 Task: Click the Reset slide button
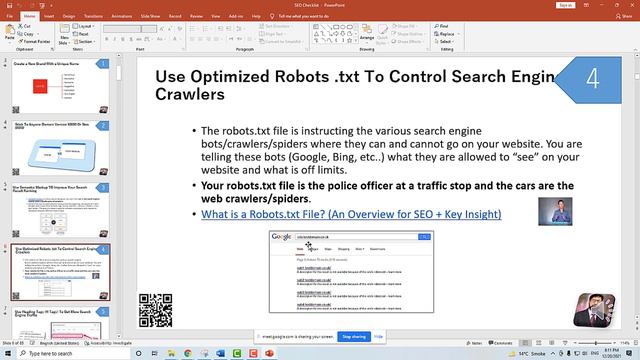click(x=81, y=34)
